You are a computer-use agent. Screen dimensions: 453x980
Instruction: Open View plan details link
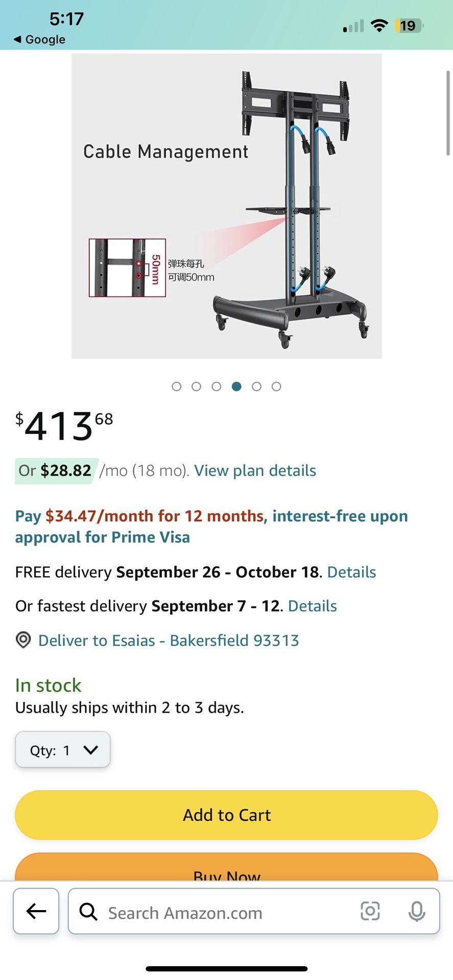point(255,471)
